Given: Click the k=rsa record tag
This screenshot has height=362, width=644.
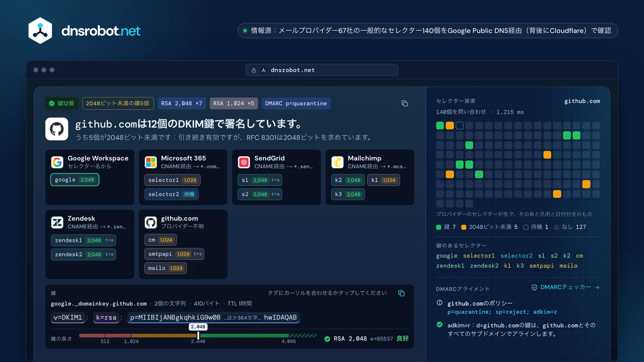Looking at the screenshot, I should pos(106,317).
